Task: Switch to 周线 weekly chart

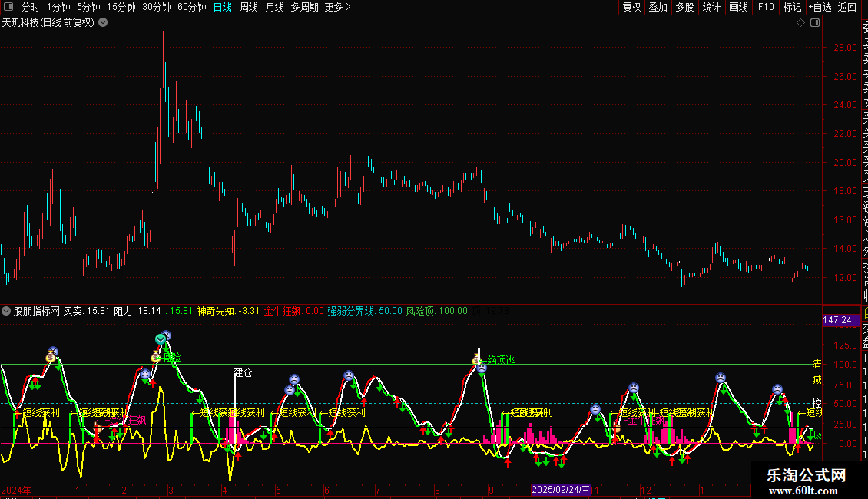Action: (249, 7)
